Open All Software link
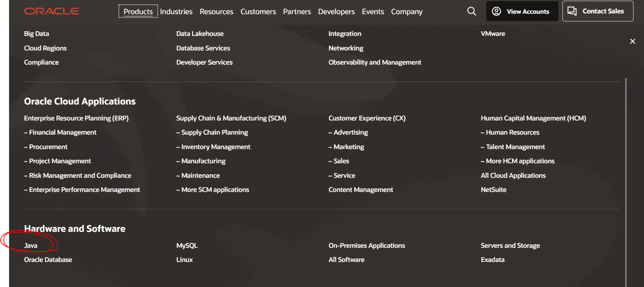Viewport: 644px width, 287px height. 346,260
